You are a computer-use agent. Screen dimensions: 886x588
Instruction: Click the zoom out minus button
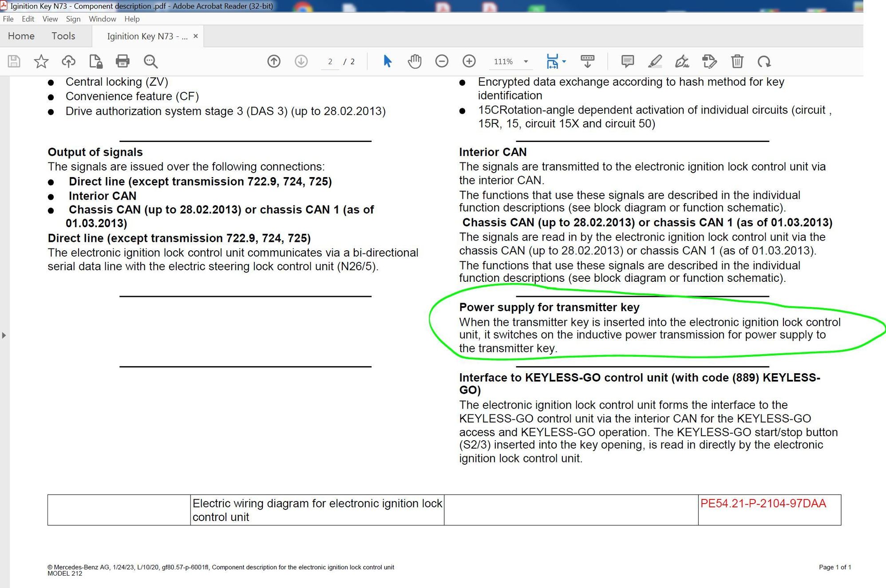[x=442, y=61]
